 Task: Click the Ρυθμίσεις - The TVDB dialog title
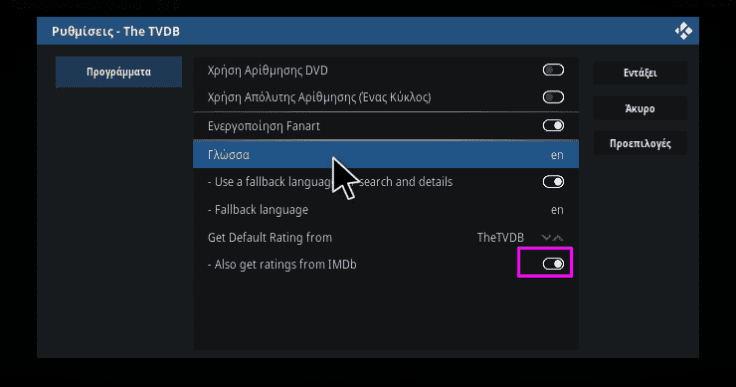tap(115, 31)
